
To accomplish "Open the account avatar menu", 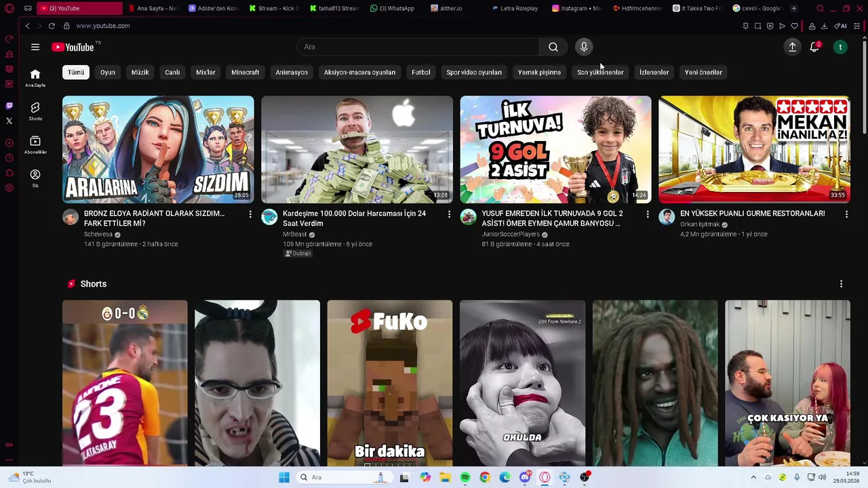I will click(x=840, y=47).
